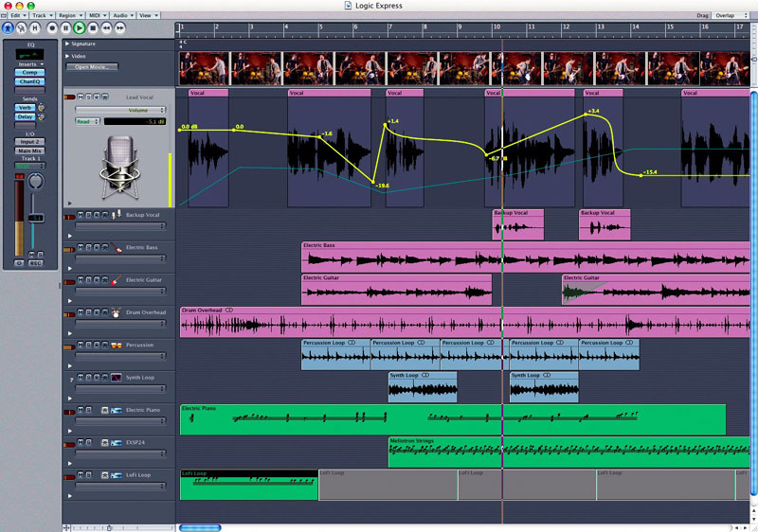The height and width of the screenshot is (532, 758).
Task: Open the Inserts menu arrow
Action: click(42, 64)
